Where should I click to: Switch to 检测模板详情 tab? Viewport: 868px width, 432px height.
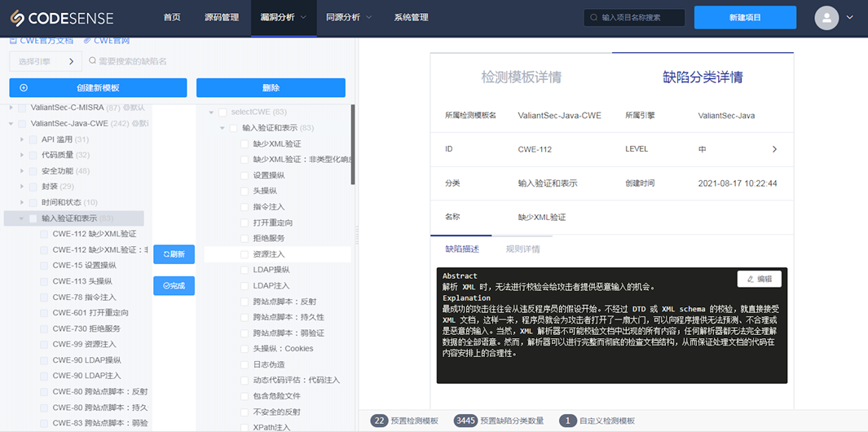click(522, 77)
